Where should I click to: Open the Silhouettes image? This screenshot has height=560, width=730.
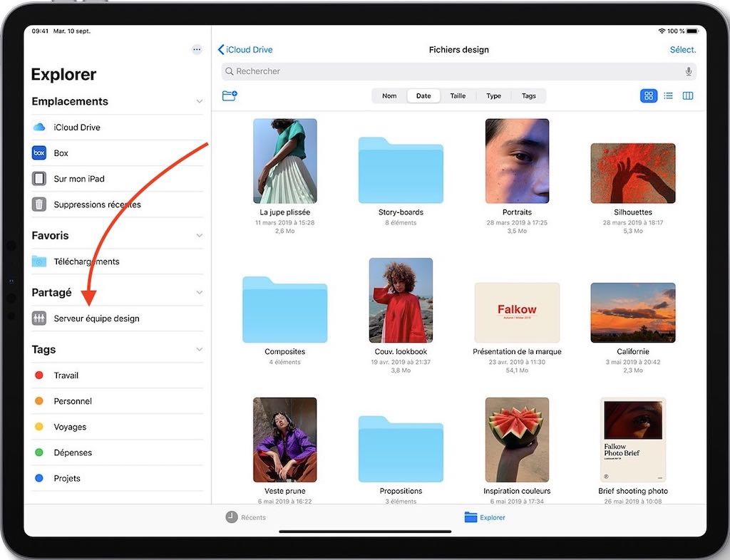pos(633,173)
